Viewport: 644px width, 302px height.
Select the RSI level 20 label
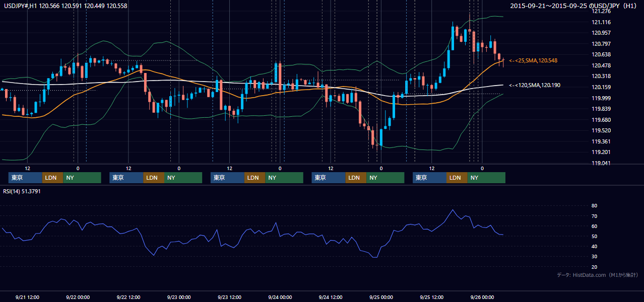[x=595, y=267]
